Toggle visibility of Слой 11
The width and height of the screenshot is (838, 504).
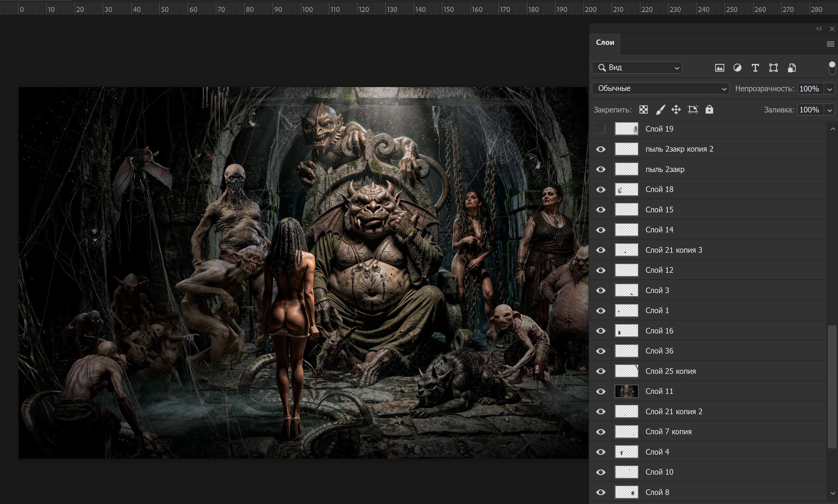601,391
